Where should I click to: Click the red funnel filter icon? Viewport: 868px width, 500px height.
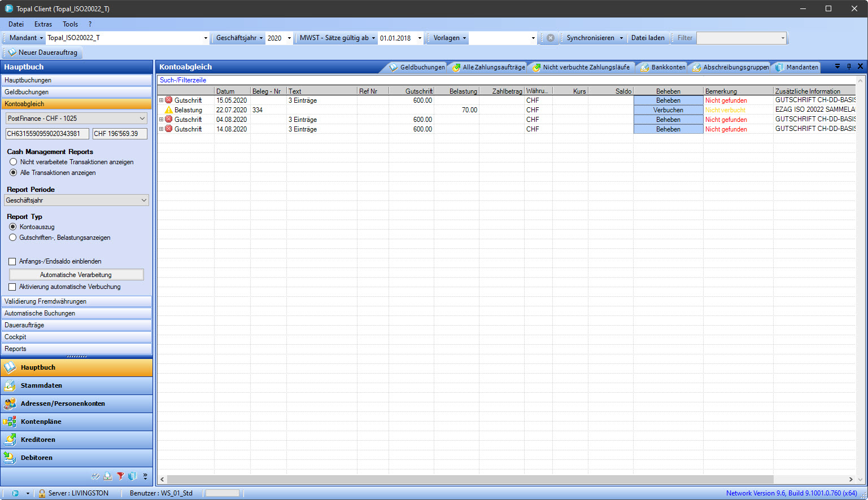pos(120,476)
